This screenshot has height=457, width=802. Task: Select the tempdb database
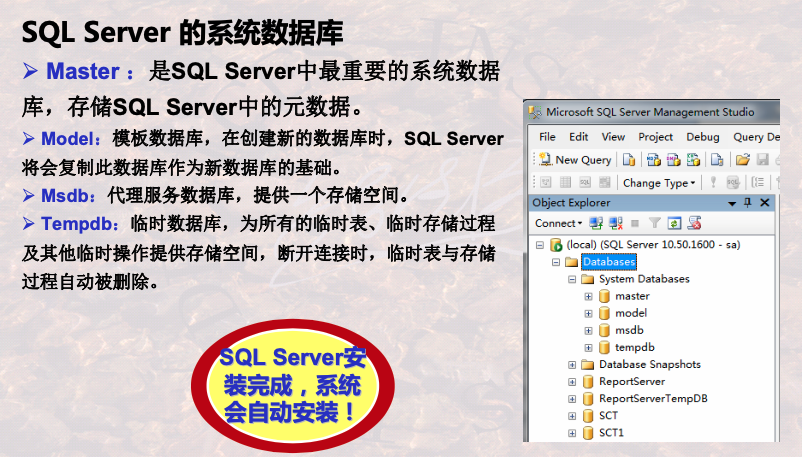635,347
